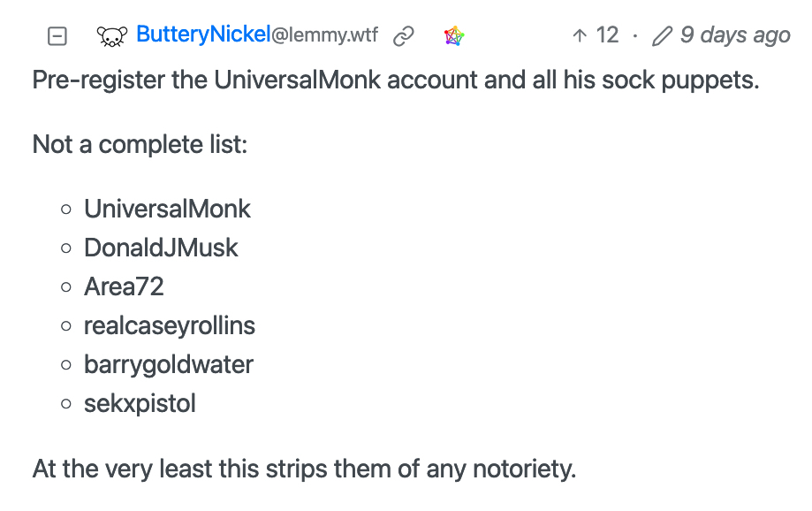This screenshot has width=812, height=511.
Task: Collapse the comment with the minus box
Action: 57,36
